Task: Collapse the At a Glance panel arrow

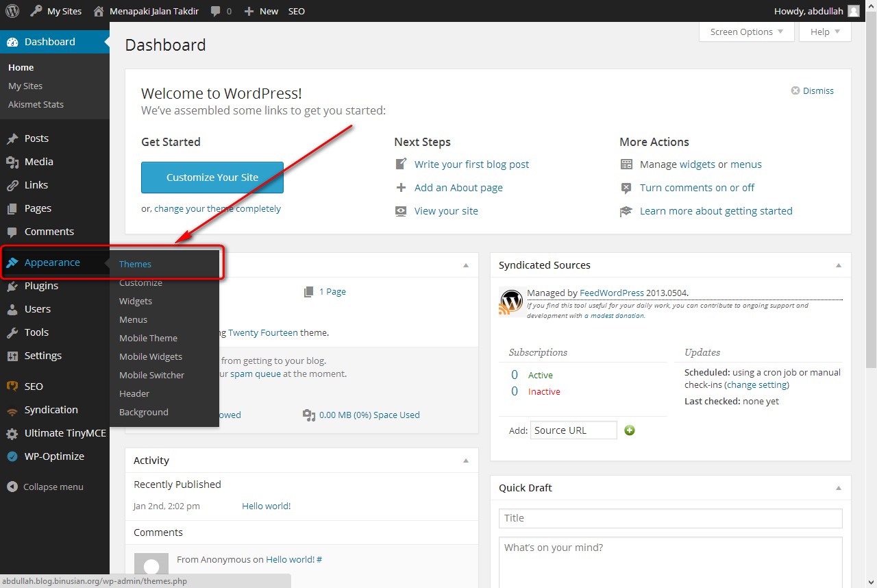Action: (466, 265)
